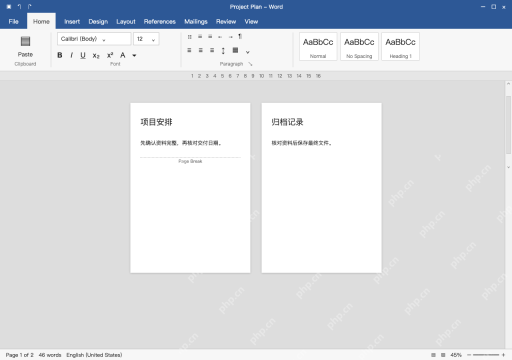The height and width of the screenshot is (360, 512).
Task: Click the scrollbar down arrow
Action: tap(508, 167)
